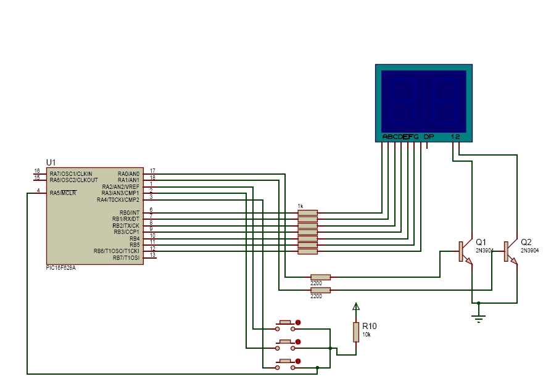Select the resistor on the RB3/CCP1 line

[307, 232]
